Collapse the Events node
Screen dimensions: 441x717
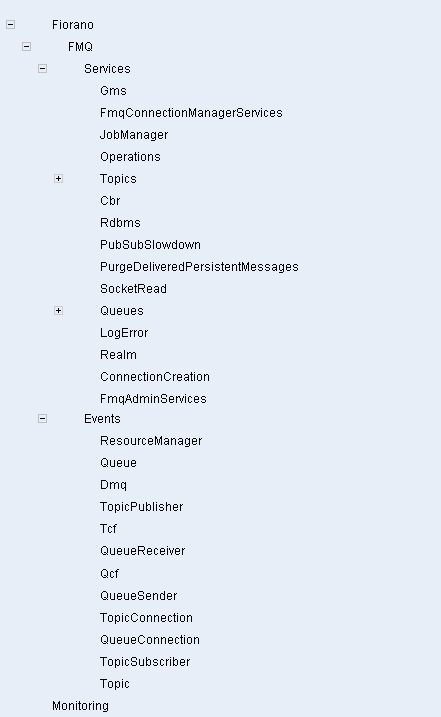pos(43,419)
